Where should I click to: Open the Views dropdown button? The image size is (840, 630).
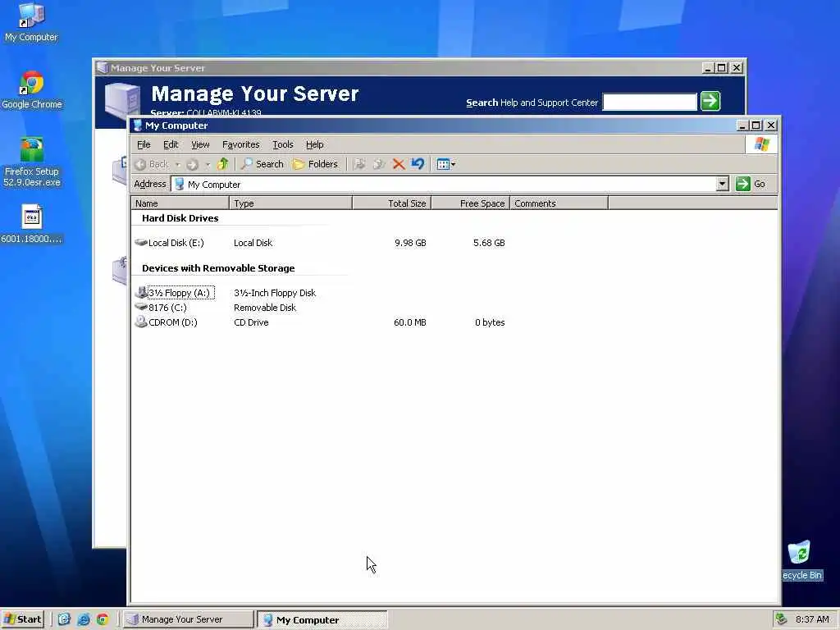click(445, 164)
